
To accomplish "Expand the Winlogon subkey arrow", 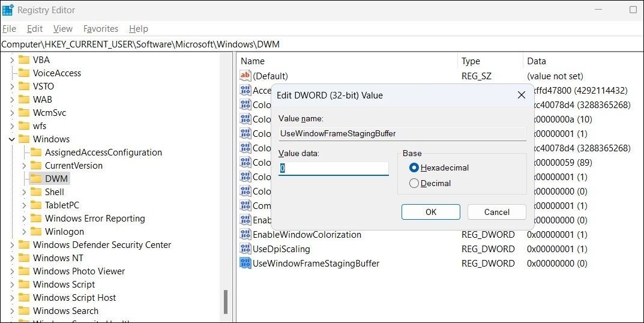I will point(24,231).
